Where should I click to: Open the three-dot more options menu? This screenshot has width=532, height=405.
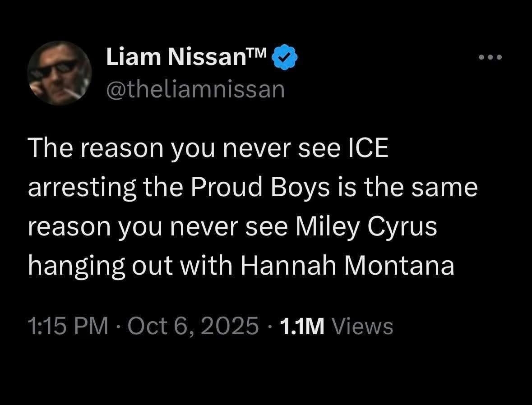click(x=490, y=58)
